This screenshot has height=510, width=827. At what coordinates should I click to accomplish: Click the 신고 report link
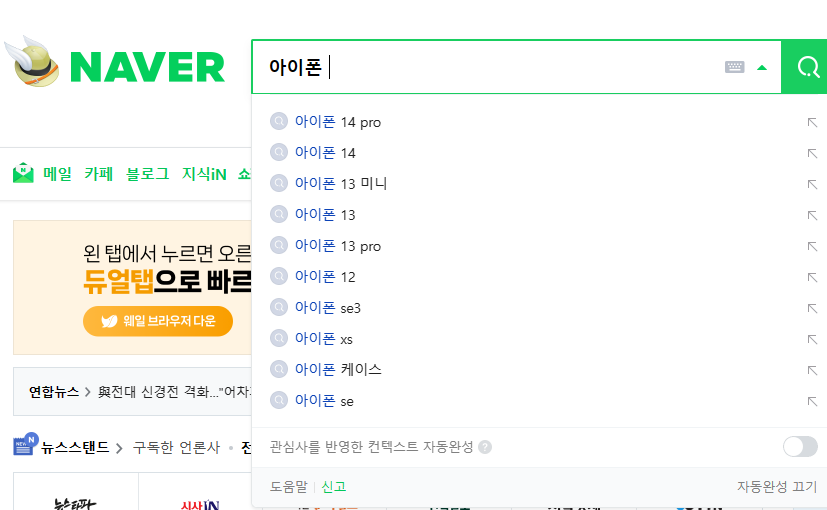pos(334,486)
